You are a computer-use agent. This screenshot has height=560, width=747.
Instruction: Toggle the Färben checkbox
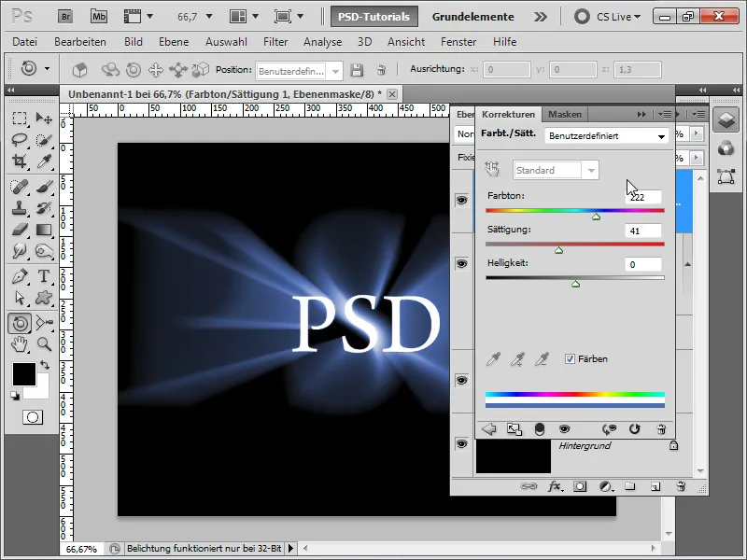click(x=570, y=359)
